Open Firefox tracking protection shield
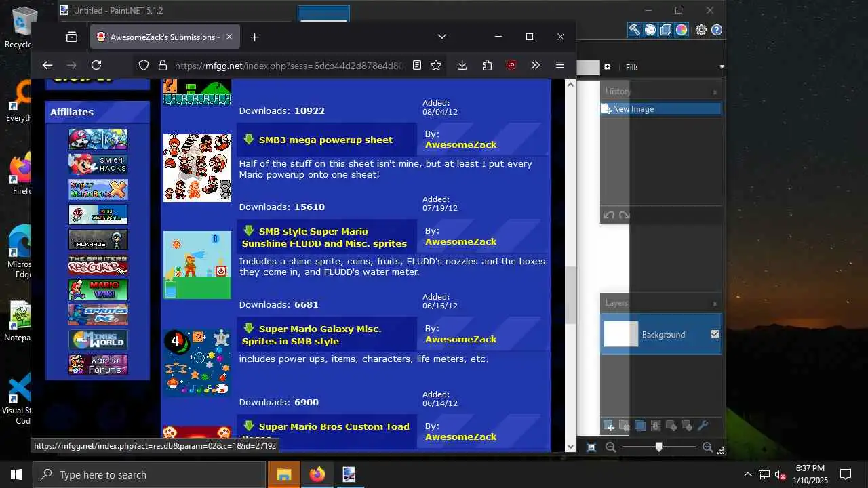 (144, 65)
